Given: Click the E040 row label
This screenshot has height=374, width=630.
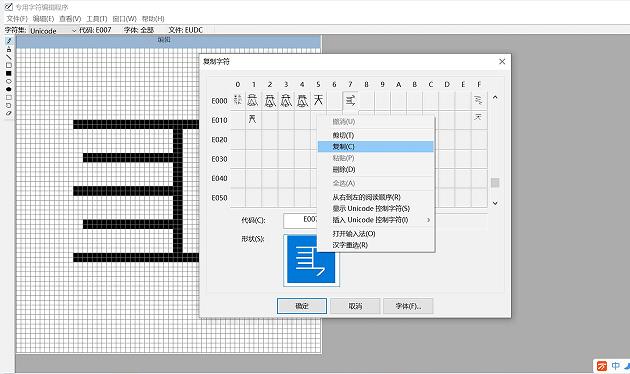Looking at the screenshot, I should [x=219, y=178].
